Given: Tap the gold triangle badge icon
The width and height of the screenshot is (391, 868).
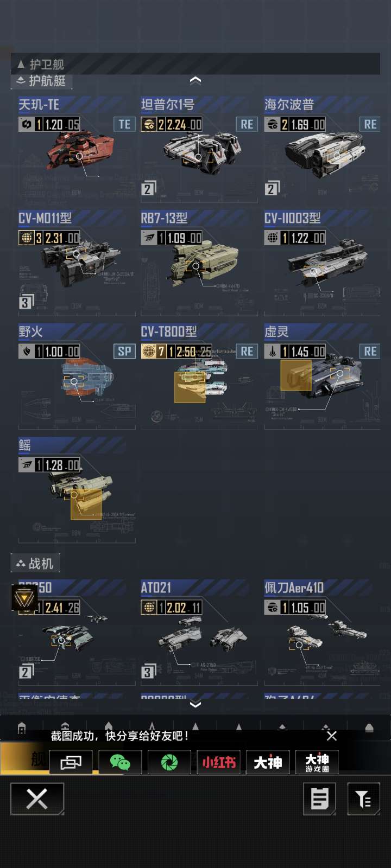Looking at the screenshot, I should click(25, 598).
